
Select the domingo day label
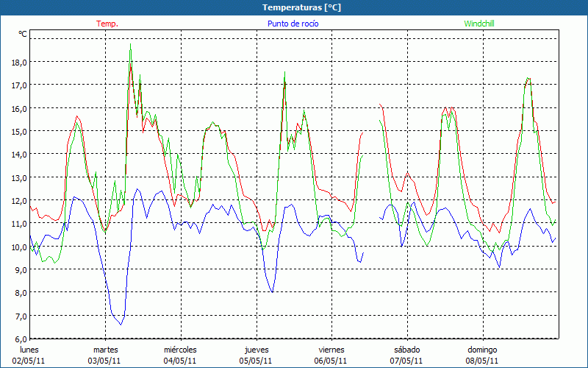pyautogui.click(x=482, y=349)
